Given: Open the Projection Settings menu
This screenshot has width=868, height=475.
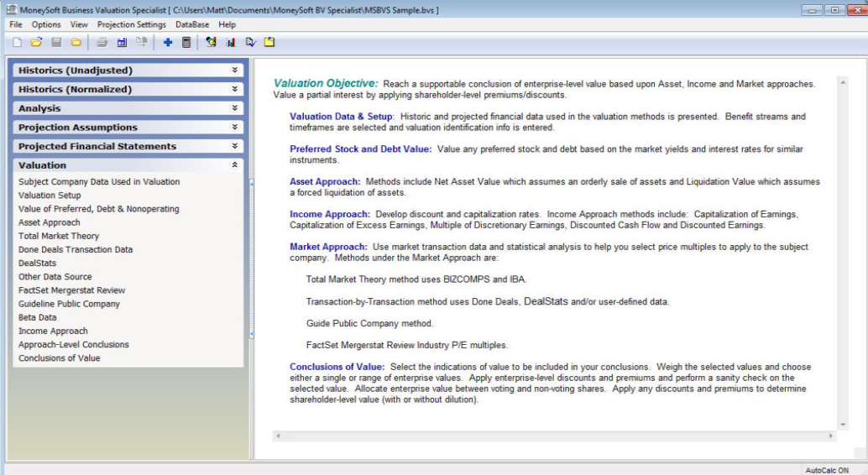Looking at the screenshot, I should [x=131, y=24].
